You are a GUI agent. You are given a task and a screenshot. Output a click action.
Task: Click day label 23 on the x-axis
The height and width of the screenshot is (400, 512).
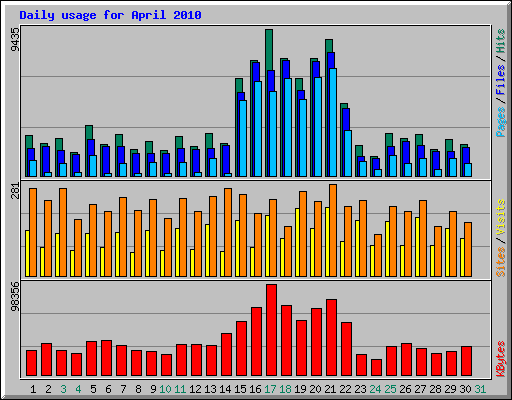[x=360, y=389]
